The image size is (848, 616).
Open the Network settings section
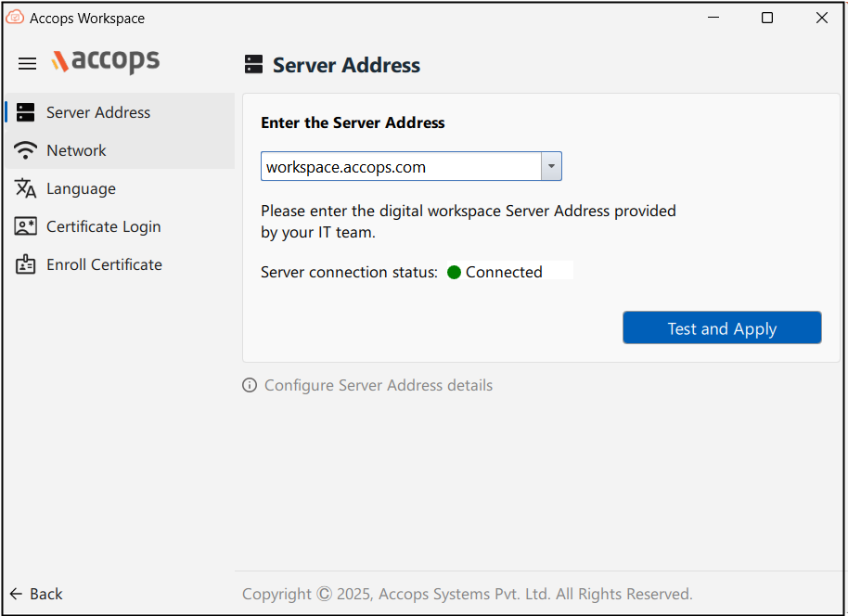pos(120,150)
